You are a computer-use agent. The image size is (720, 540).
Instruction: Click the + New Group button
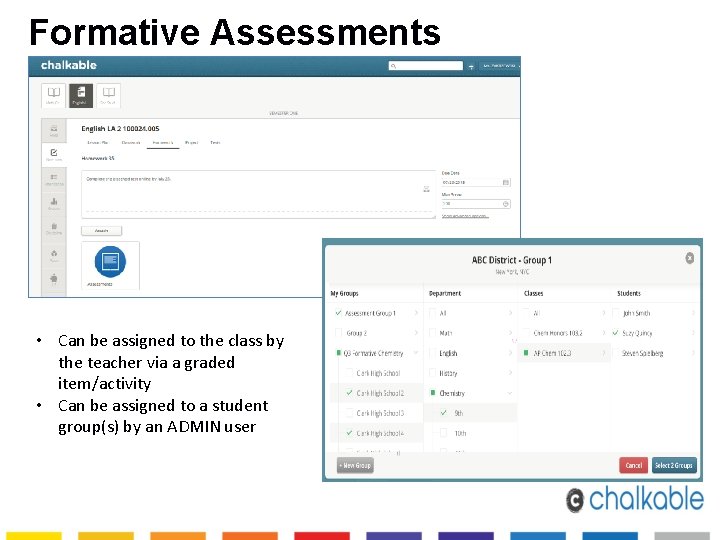click(355, 465)
